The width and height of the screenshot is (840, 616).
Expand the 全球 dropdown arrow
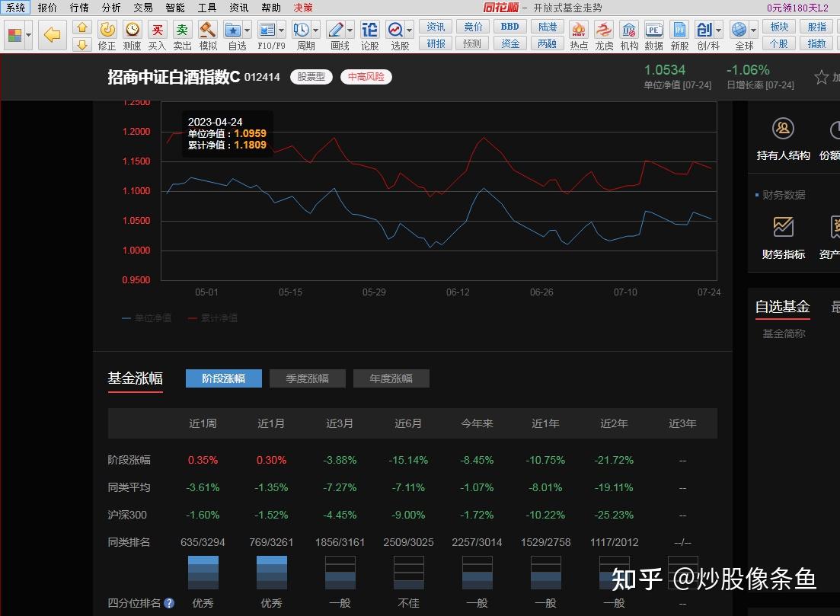[x=753, y=30]
